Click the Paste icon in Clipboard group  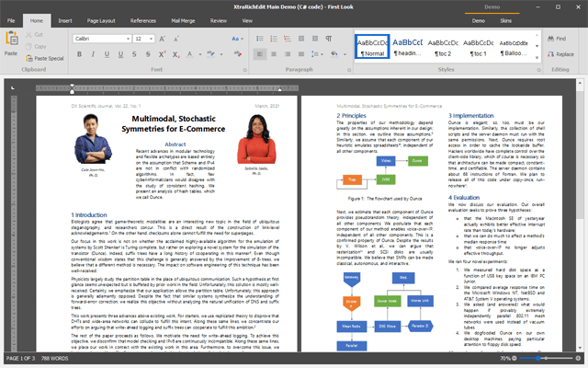click(x=11, y=40)
